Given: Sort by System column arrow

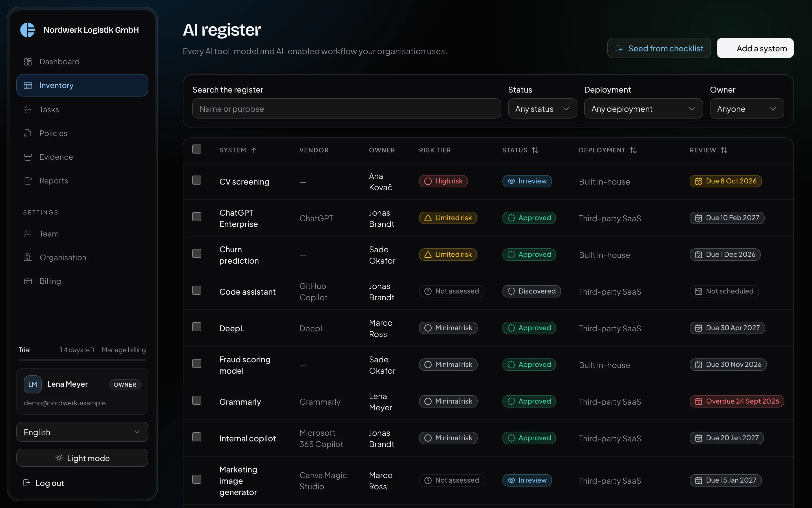Looking at the screenshot, I should point(254,150).
